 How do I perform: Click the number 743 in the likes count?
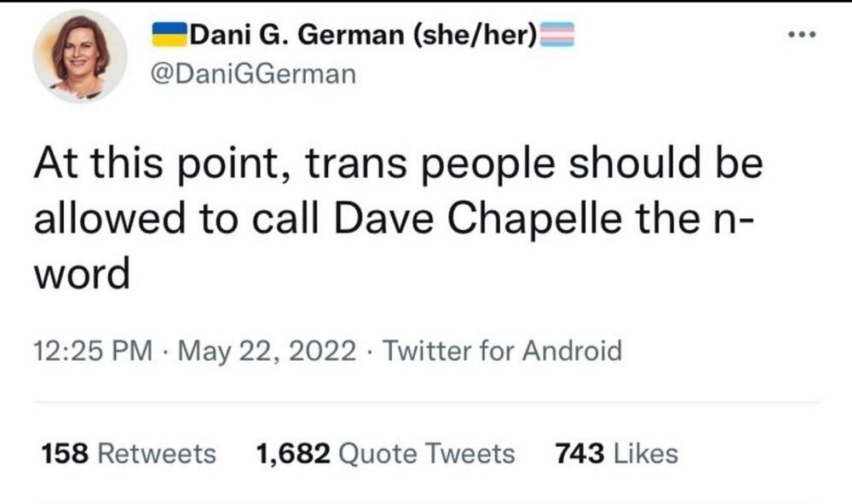coord(580,454)
